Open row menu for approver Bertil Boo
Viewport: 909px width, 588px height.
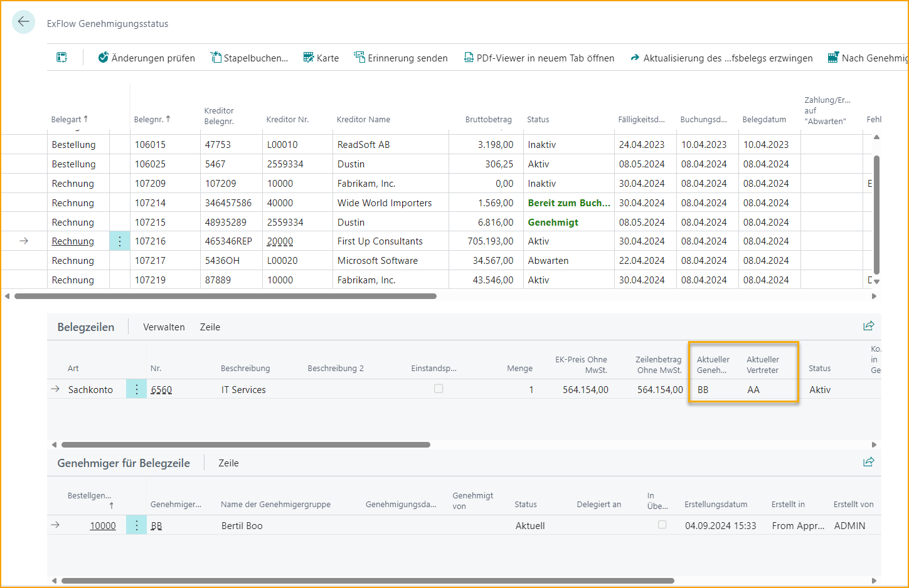click(136, 525)
